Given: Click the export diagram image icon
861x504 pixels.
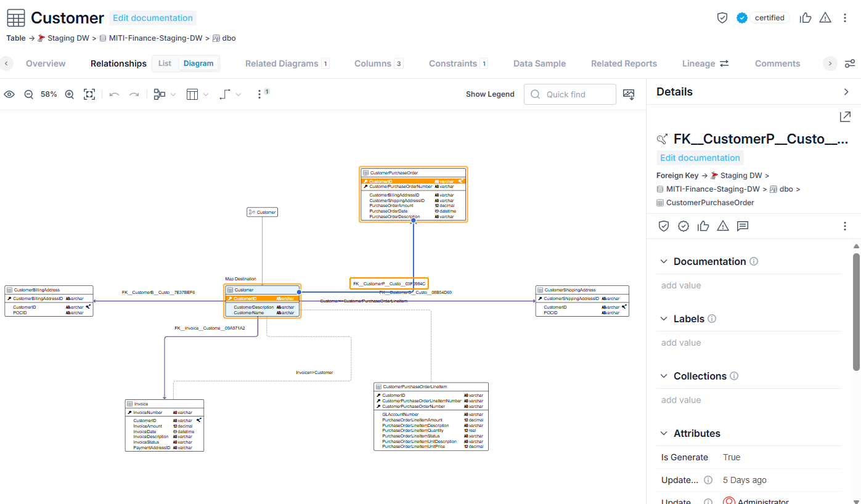Looking at the screenshot, I should (x=629, y=94).
